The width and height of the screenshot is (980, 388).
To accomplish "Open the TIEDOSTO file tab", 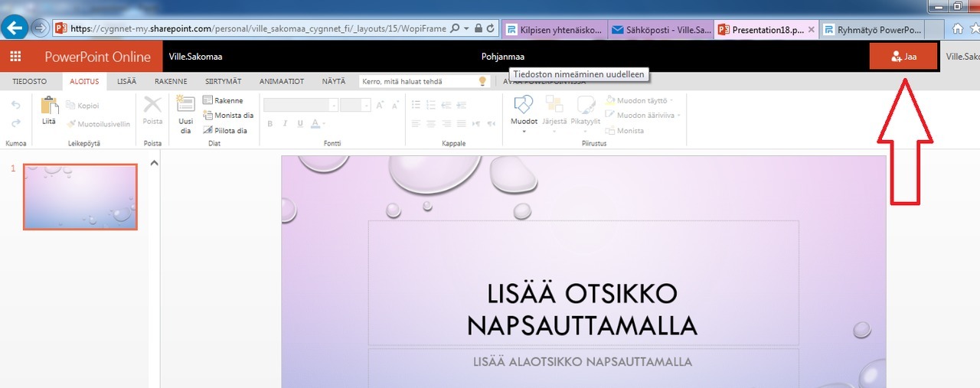I will pos(30,81).
